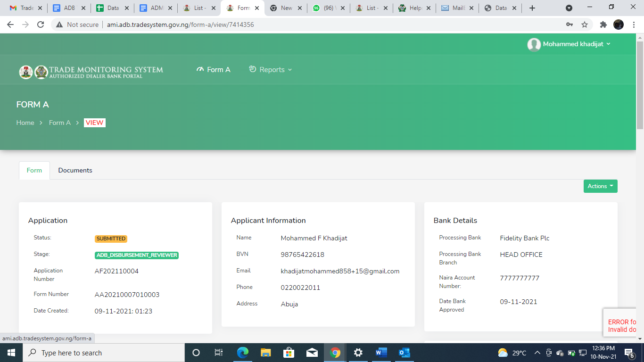Open Settings gear on taskbar
Image resolution: width=644 pixels, height=362 pixels.
[x=358, y=353]
